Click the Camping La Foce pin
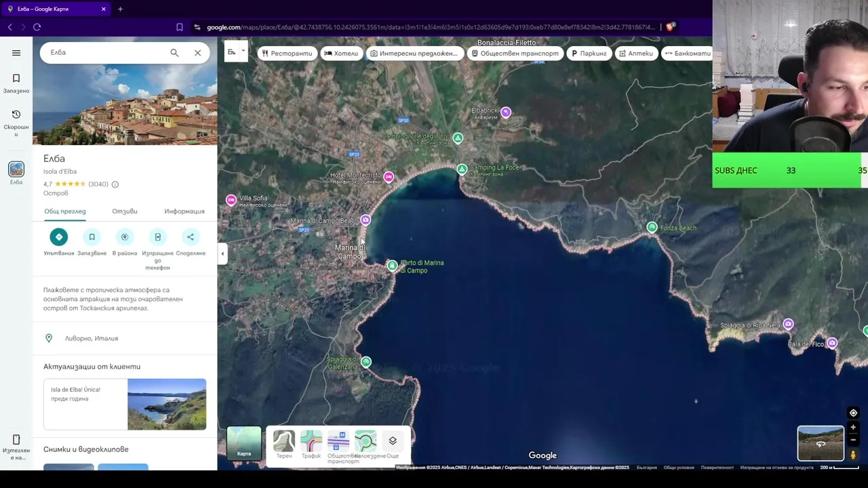 [x=462, y=169]
